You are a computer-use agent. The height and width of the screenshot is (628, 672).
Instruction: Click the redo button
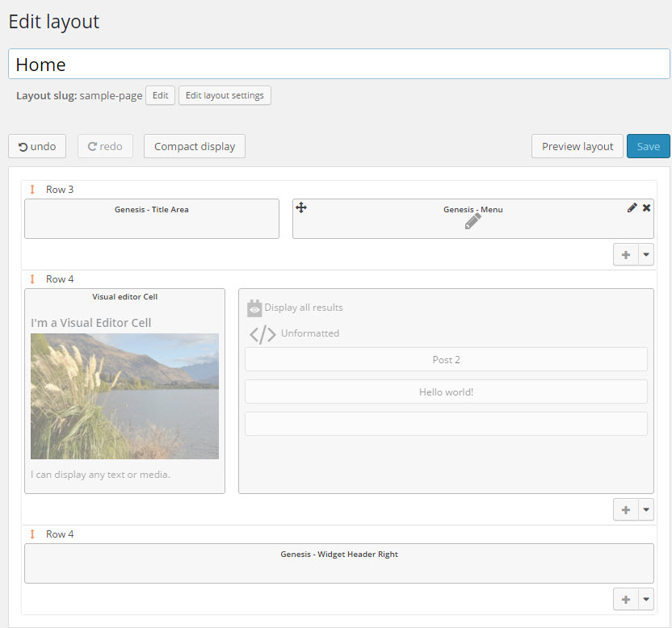(105, 146)
